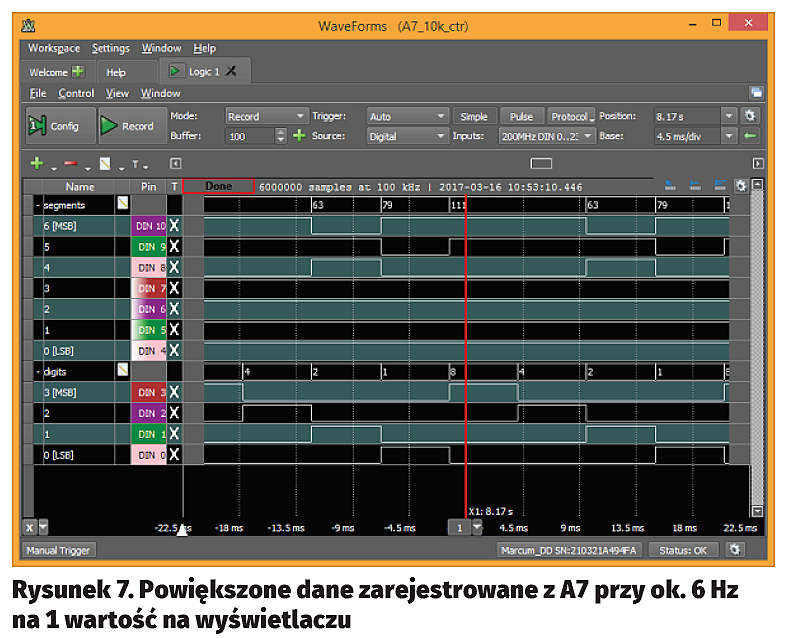Collapse the segments bus group

(38, 205)
